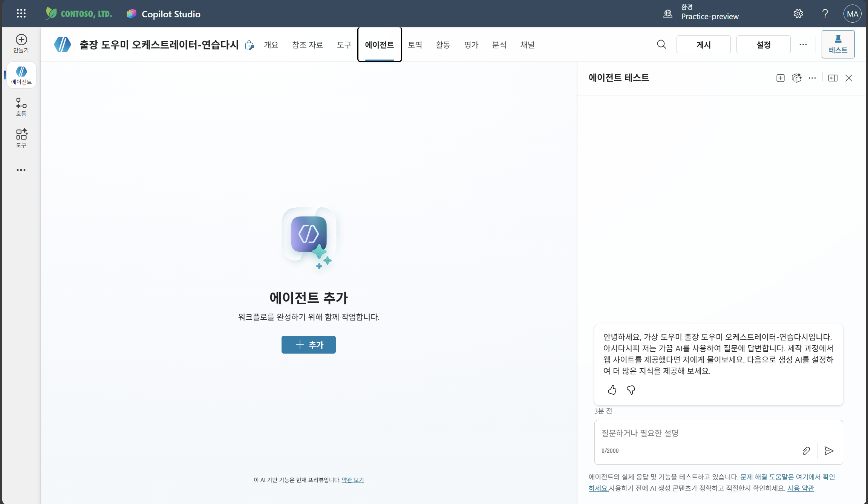Open the 사용 약관 link

click(x=801, y=488)
